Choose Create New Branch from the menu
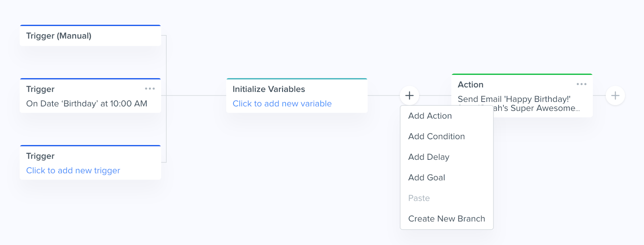Viewport: 644px width, 245px height. tap(446, 218)
